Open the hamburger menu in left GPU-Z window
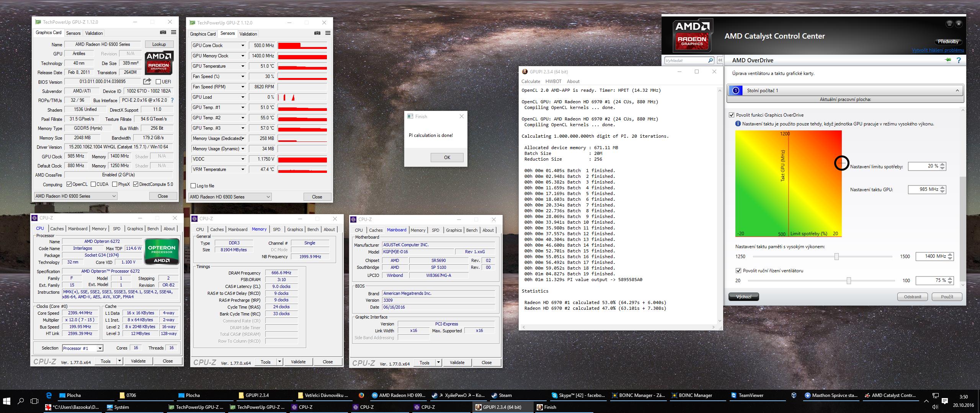Viewport: 980px width, 413px height. (x=173, y=33)
